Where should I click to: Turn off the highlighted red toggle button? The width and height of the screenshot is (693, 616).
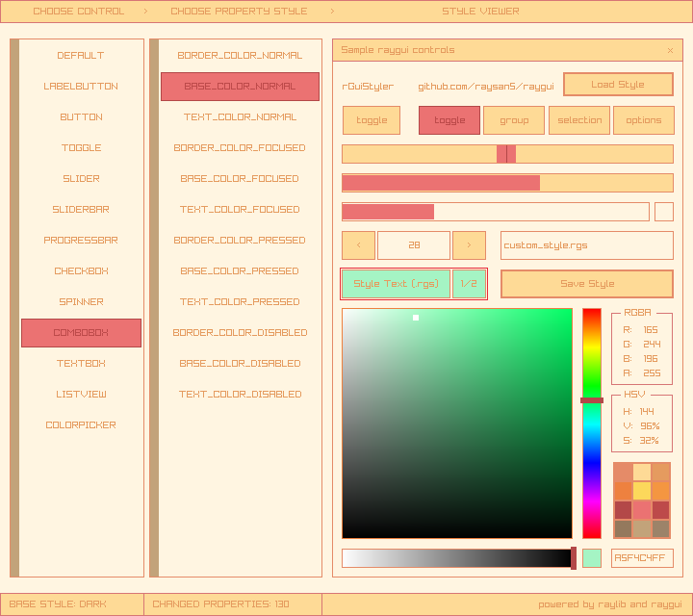coord(449,120)
